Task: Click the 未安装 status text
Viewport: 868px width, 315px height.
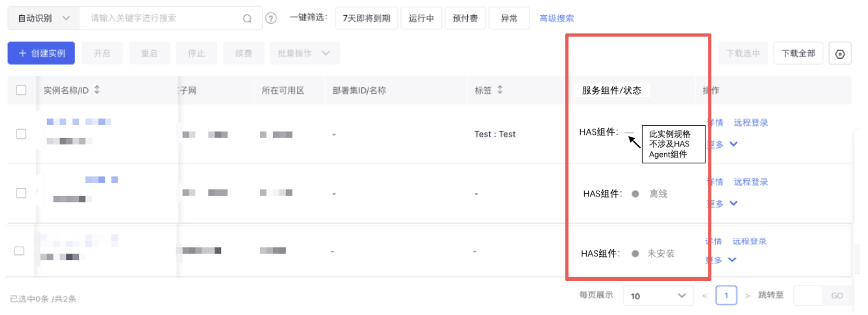Action: 661,253
